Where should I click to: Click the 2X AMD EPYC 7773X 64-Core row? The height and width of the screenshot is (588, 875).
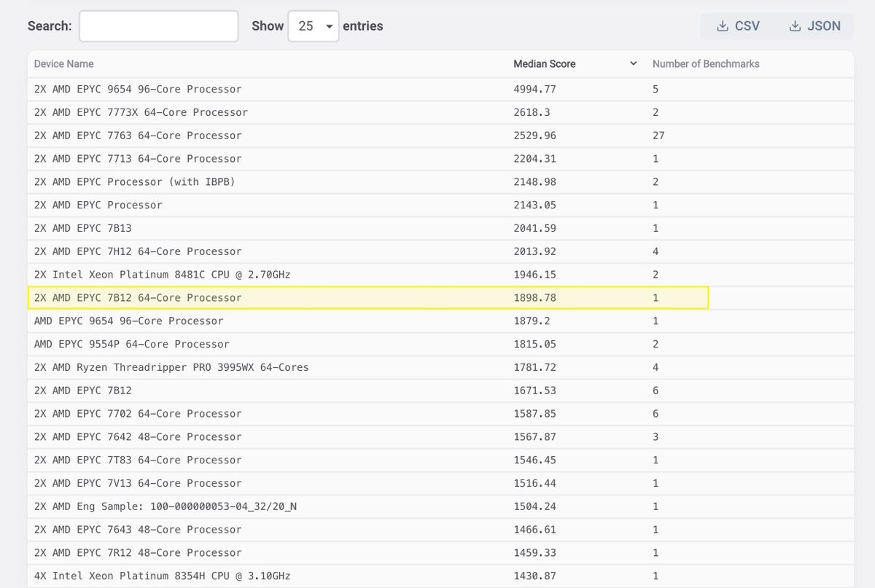tap(141, 112)
